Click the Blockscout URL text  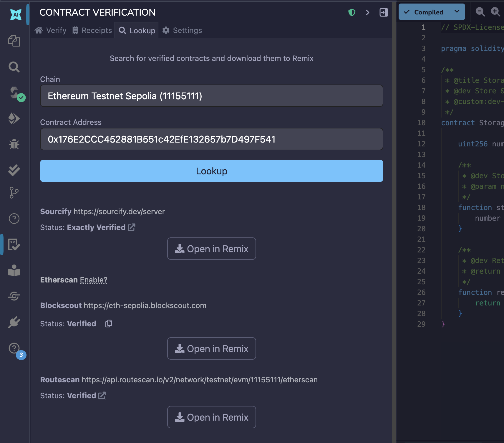tap(145, 305)
